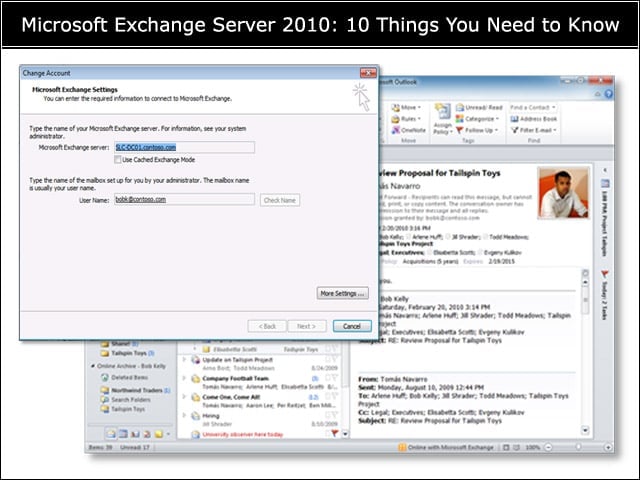Open the Assign Policy dropdown
The image size is (640, 480).
tap(442, 119)
